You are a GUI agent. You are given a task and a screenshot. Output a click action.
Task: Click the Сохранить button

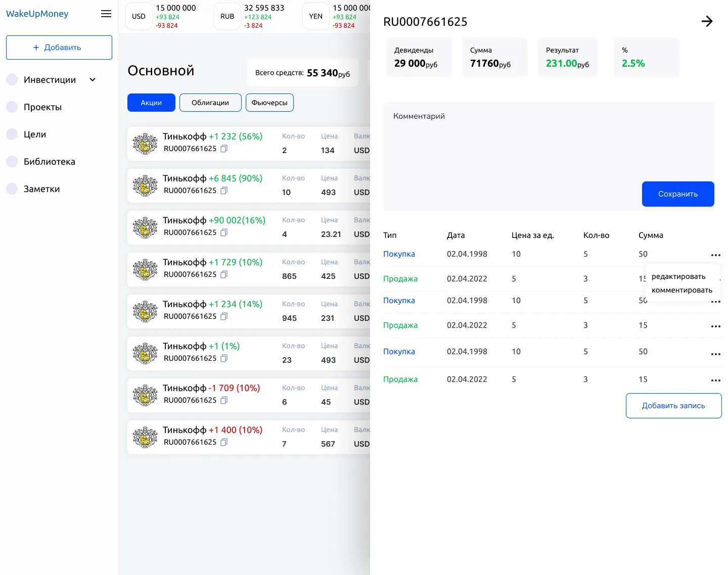(678, 194)
